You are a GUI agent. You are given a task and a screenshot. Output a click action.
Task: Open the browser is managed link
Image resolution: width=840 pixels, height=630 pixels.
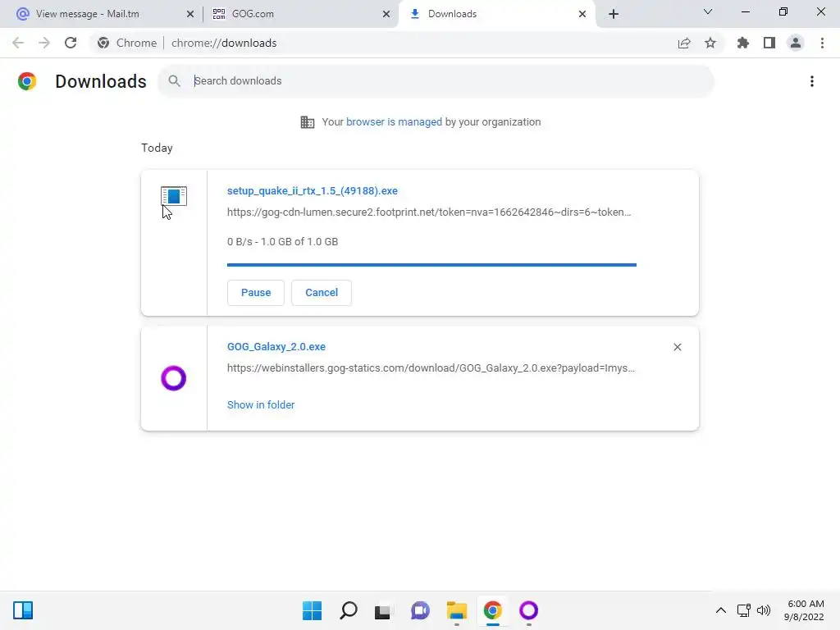[395, 122]
